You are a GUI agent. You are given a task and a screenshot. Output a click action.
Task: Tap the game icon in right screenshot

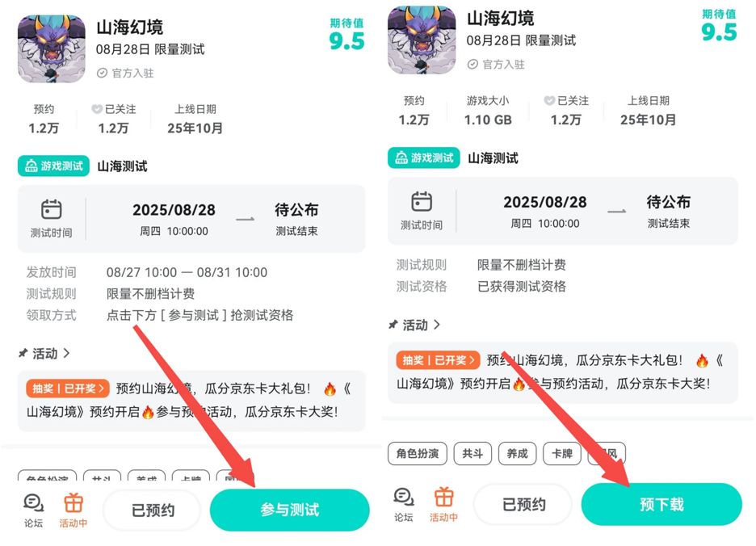tap(422, 40)
